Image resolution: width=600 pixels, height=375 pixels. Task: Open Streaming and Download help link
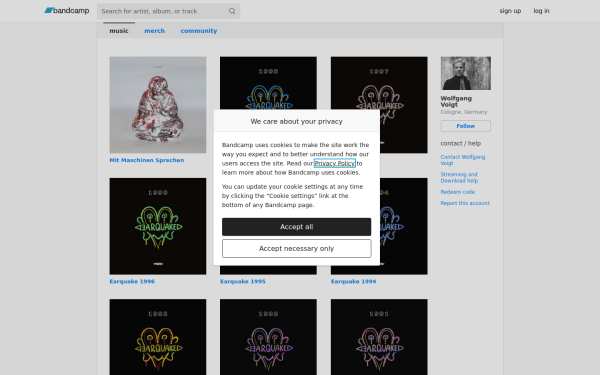(459, 178)
